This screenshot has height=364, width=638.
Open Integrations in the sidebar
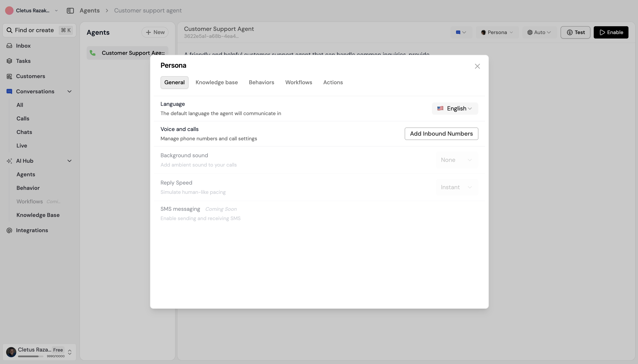tap(32, 230)
